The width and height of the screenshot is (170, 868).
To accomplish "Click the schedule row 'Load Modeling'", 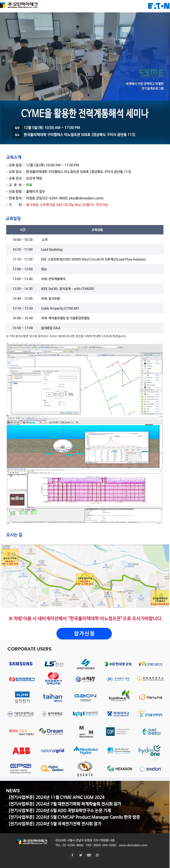I will pos(85,249).
